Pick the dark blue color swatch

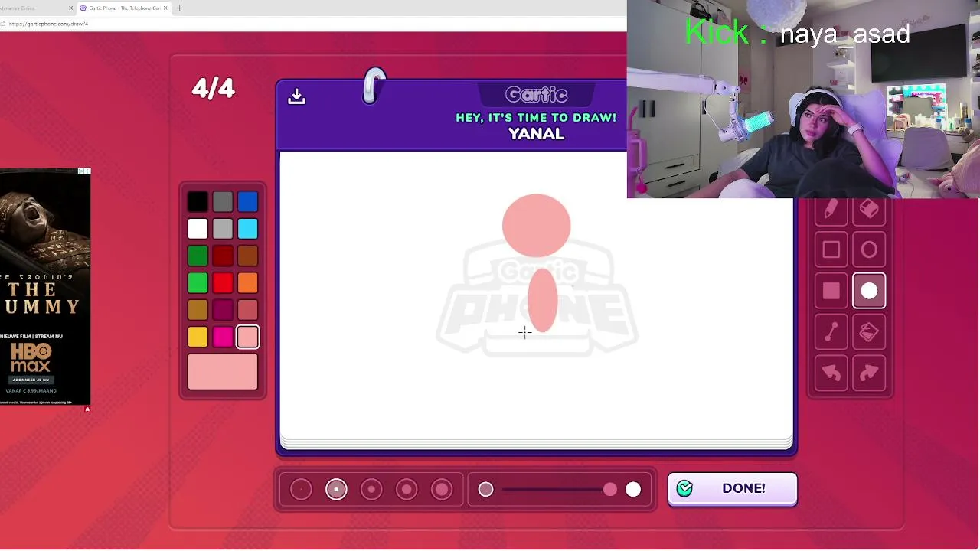[x=247, y=202]
